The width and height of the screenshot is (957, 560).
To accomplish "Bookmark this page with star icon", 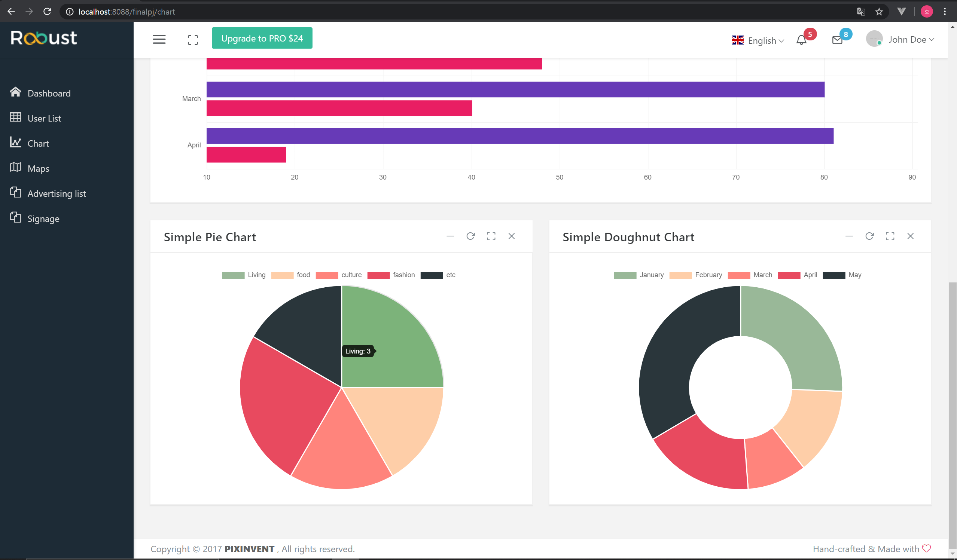I will 879,12.
